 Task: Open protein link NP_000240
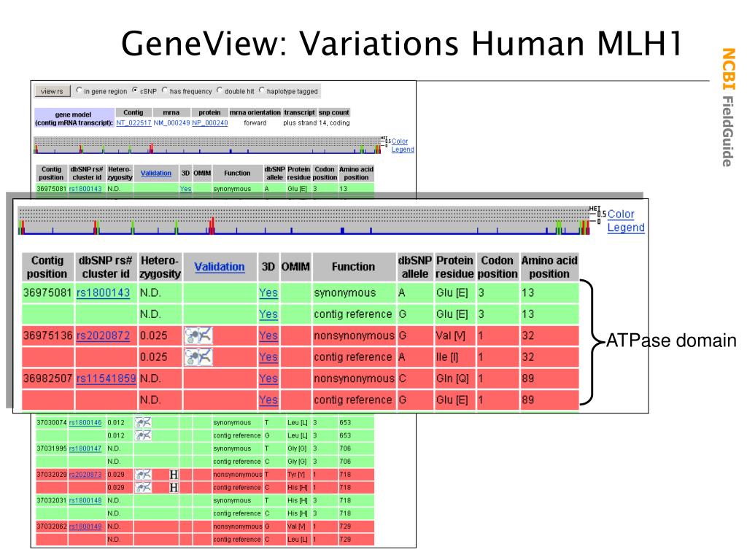(209, 122)
